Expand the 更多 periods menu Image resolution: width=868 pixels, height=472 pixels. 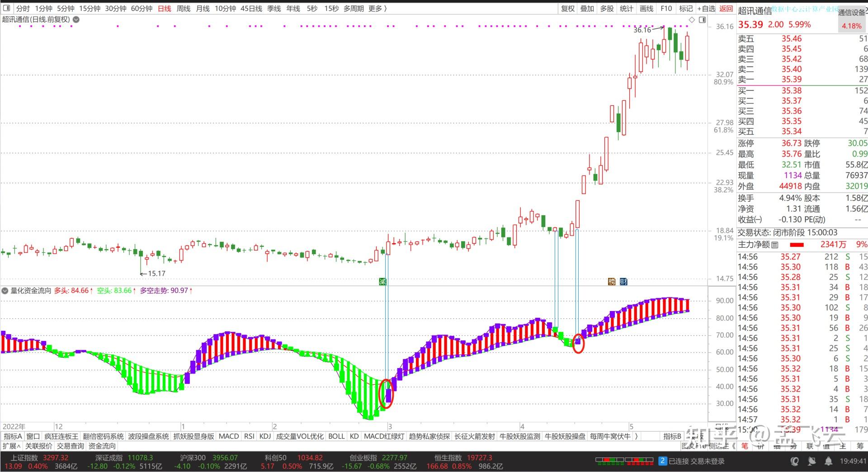377,9
